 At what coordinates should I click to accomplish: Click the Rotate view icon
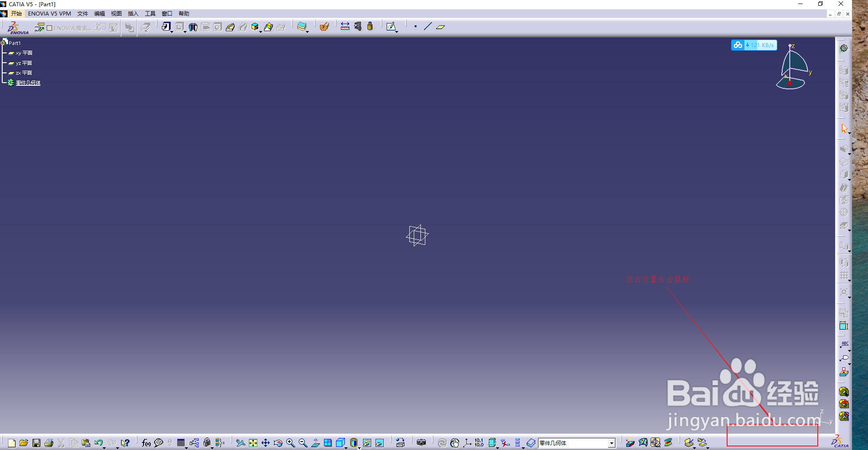pos(278,443)
